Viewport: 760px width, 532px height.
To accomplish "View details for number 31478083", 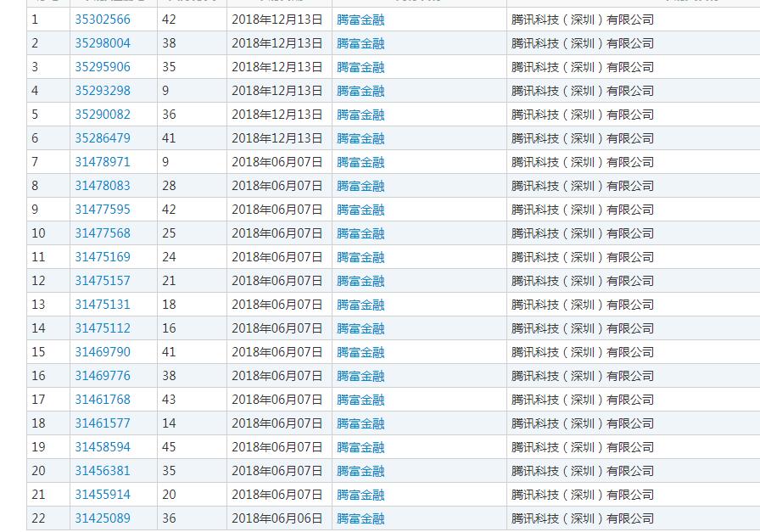I will point(103,186).
